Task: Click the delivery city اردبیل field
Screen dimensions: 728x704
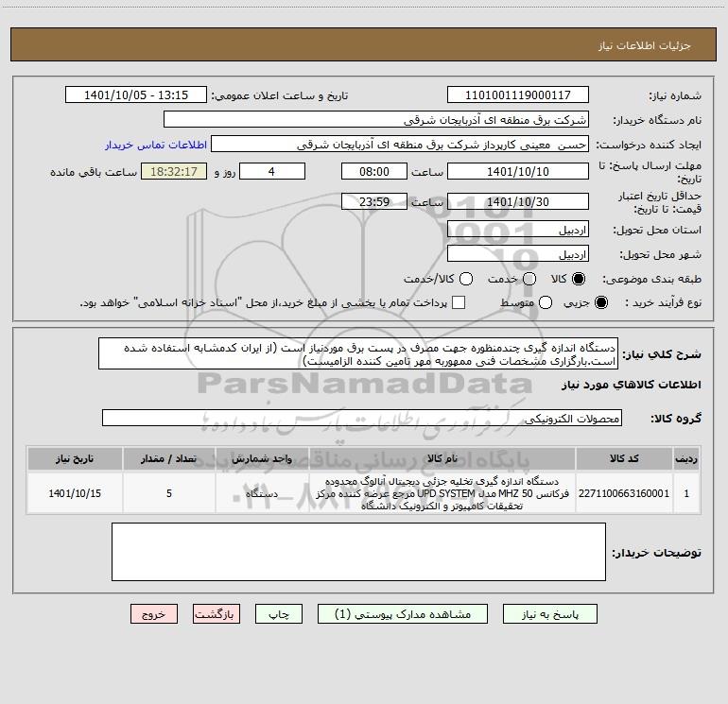Action: (x=518, y=254)
